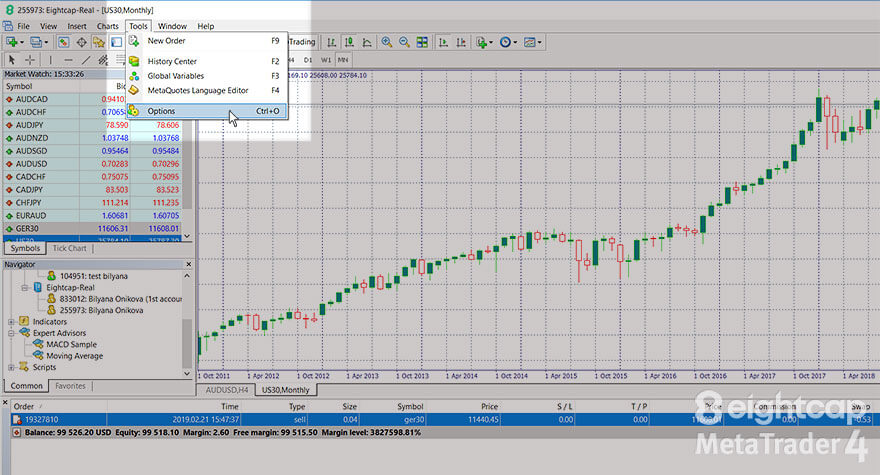Toggle the Navigator star-folder toolbar icon
Image resolution: width=880 pixels, height=475 pixels.
point(99,42)
